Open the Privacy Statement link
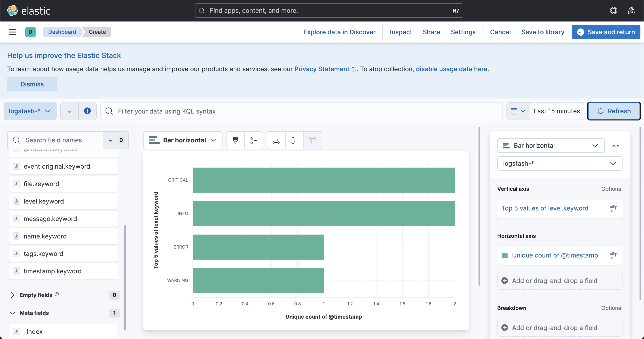Image resolution: width=644 pixels, height=339 pixels. point(322,69)
